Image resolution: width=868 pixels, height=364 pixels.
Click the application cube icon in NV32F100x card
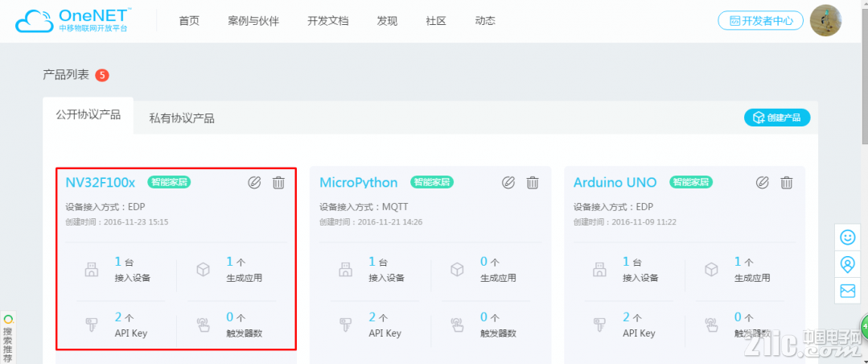click(x=204, y=270)
